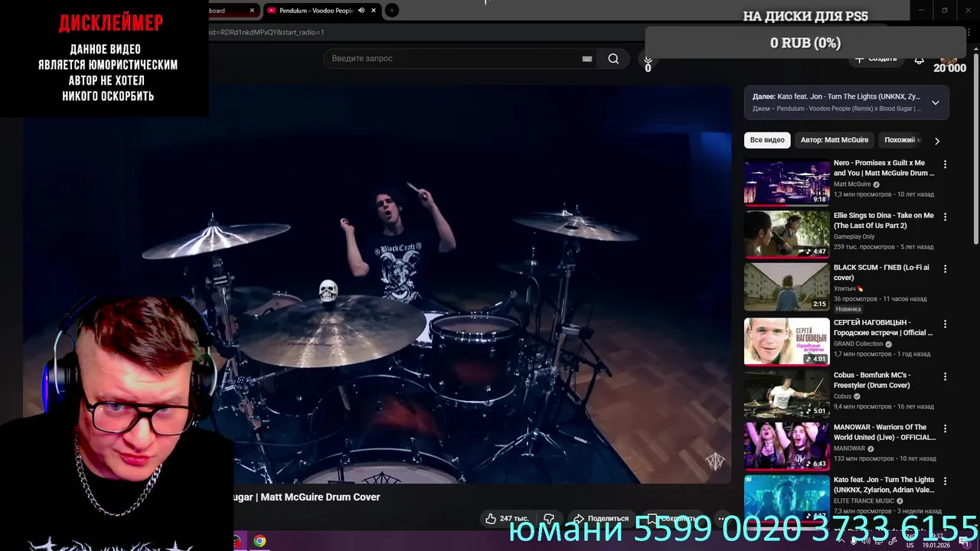Open 'MANOWAR - Warriors Of The World United' title

coord(884,432)
